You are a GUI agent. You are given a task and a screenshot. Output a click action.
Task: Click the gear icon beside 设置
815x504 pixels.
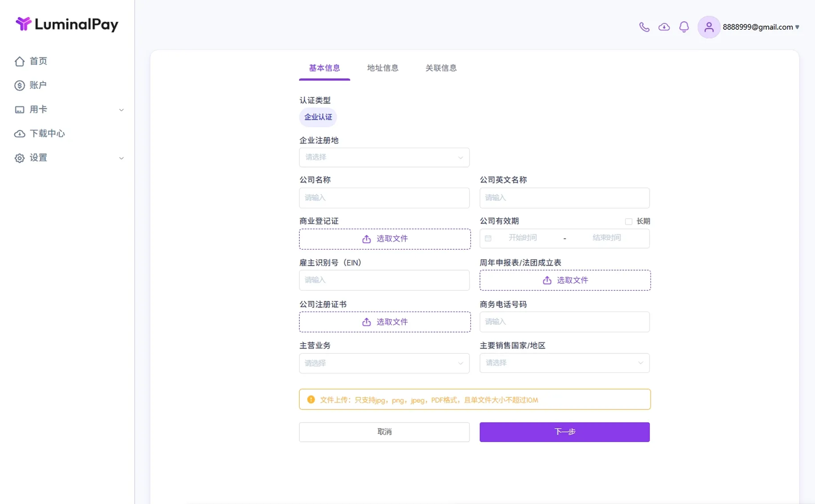tap(20, 158)
